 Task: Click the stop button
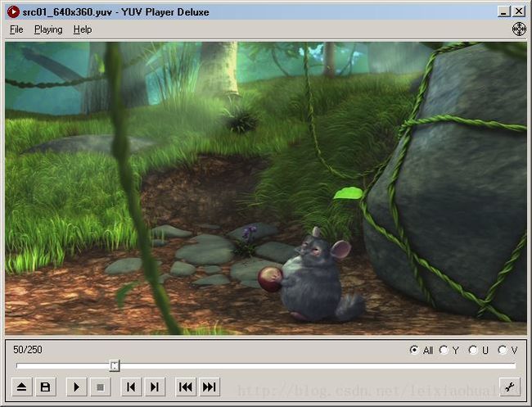pyautogui.click(x=100, y=387)
